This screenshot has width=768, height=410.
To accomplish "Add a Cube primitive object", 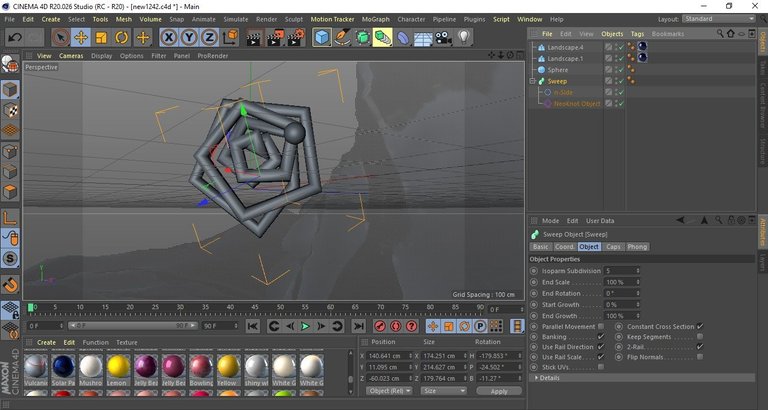I will (x=322, y=37).
